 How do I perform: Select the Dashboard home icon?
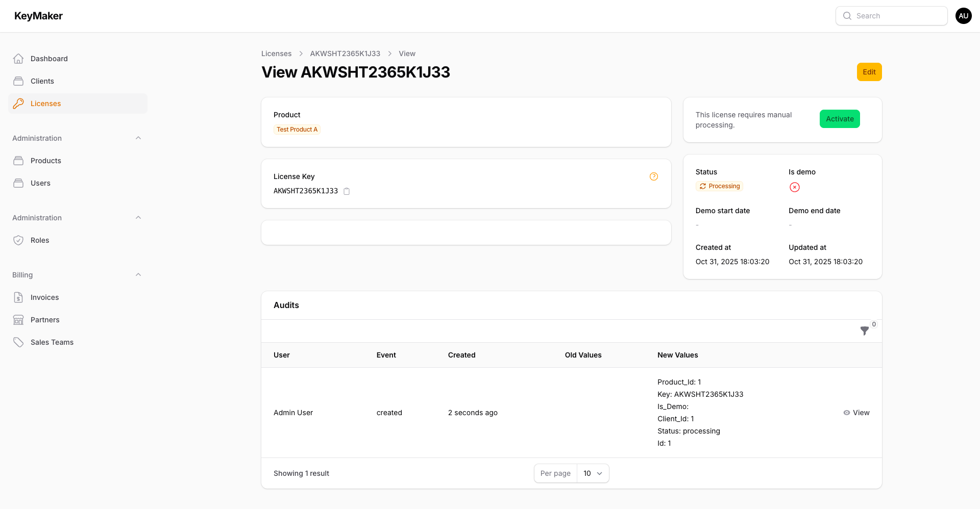pos(18,58)
